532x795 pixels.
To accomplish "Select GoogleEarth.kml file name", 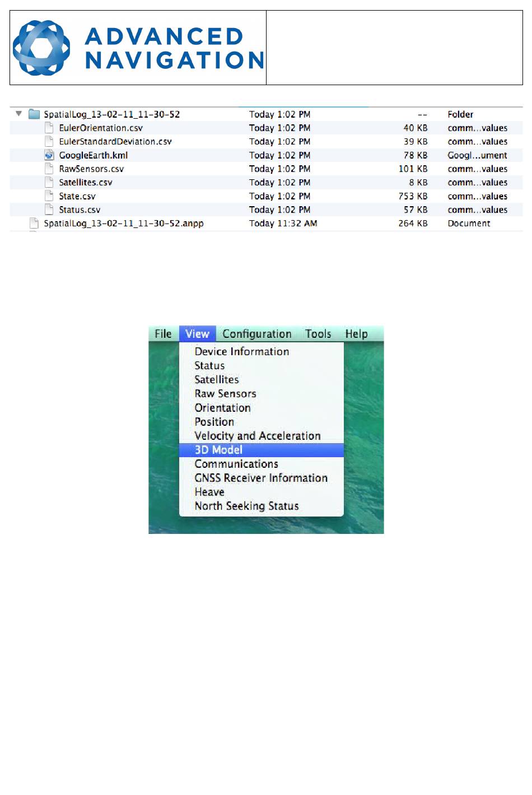I will point(94,155).
